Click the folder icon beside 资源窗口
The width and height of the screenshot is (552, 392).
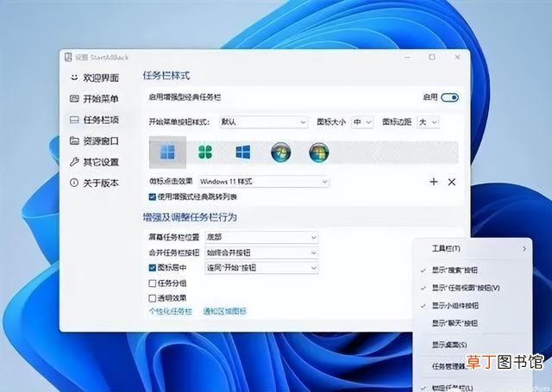click(74, 140)
